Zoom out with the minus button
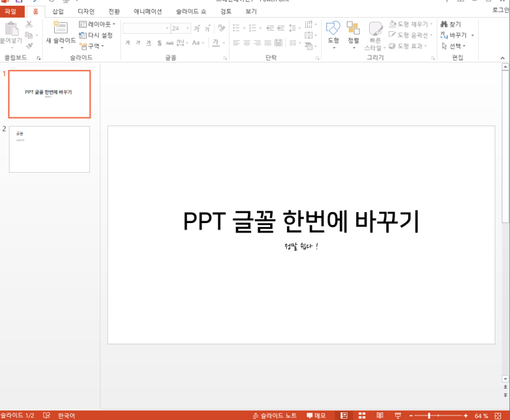The image size is (510, 420). coord(411,416)
